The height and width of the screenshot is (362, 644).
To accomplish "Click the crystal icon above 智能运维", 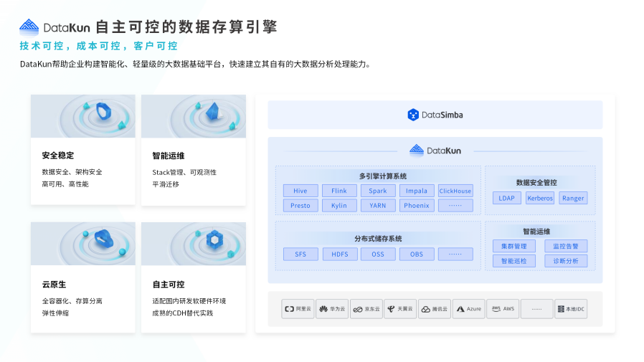I will point(213,111).
